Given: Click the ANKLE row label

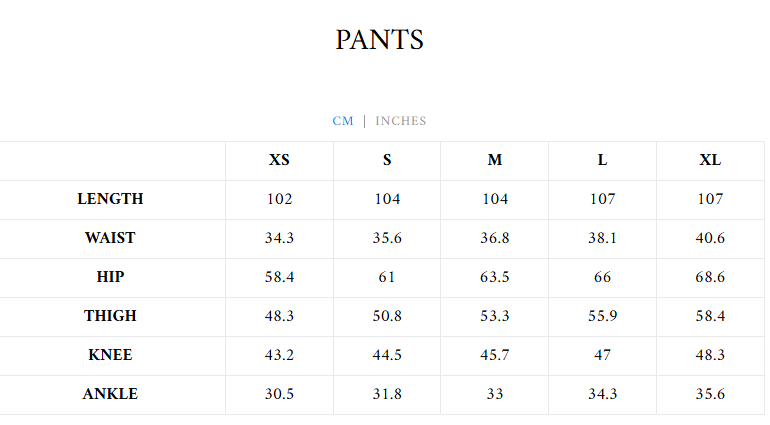Looking at the screenshot, I should tap(110, 394).
